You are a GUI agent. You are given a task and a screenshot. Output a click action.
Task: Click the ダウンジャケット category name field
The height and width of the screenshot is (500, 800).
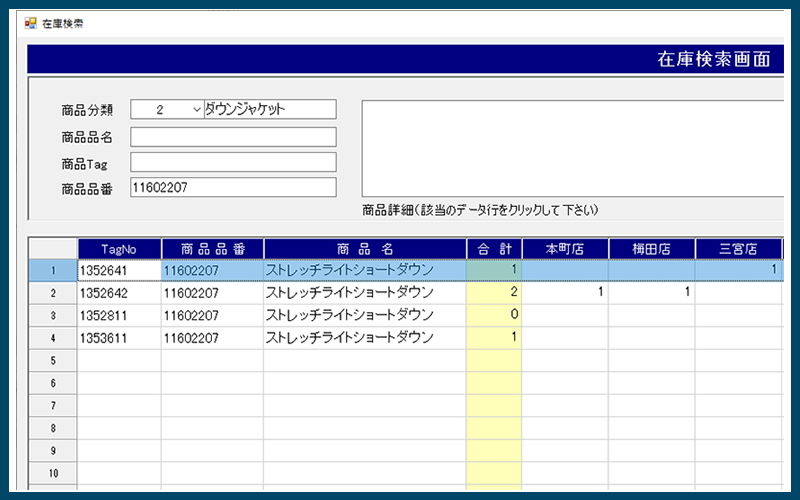point(269,110)
